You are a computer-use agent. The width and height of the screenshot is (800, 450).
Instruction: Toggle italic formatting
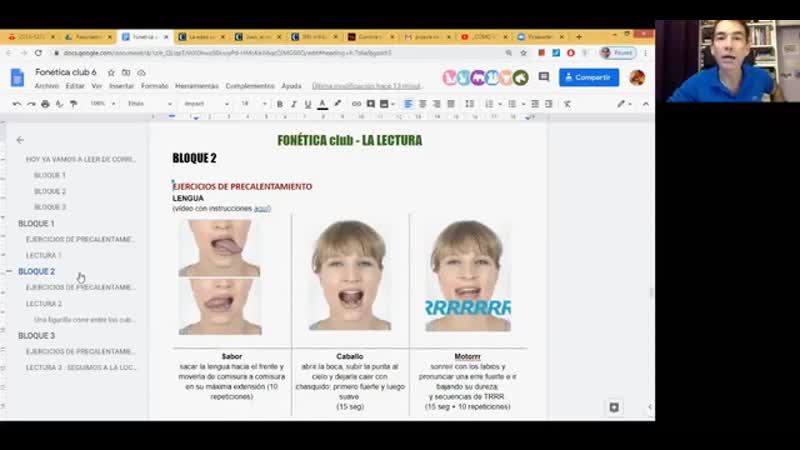coord(294,104)
